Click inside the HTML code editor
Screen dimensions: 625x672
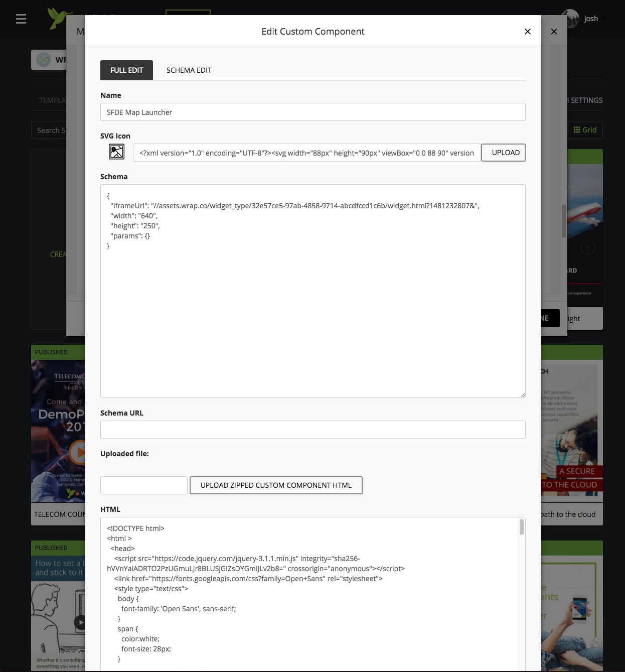pyautogui.click(x=309, y=594)
